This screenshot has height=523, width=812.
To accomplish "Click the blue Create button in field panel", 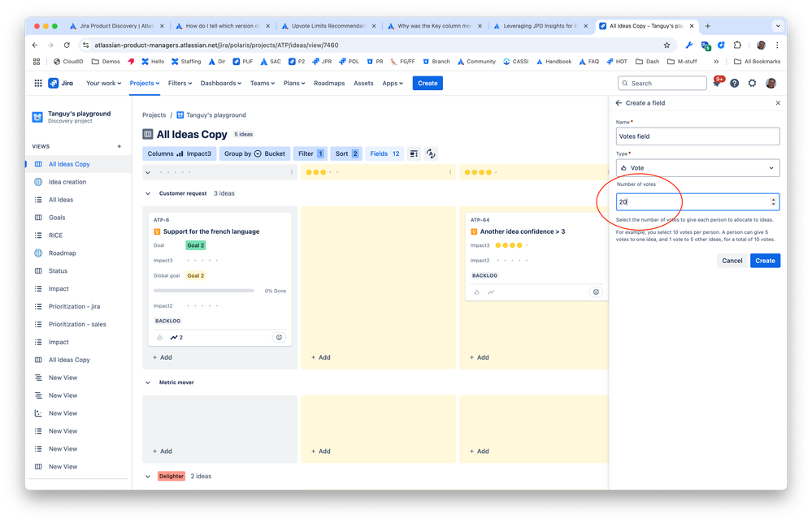I will point(765,261).
